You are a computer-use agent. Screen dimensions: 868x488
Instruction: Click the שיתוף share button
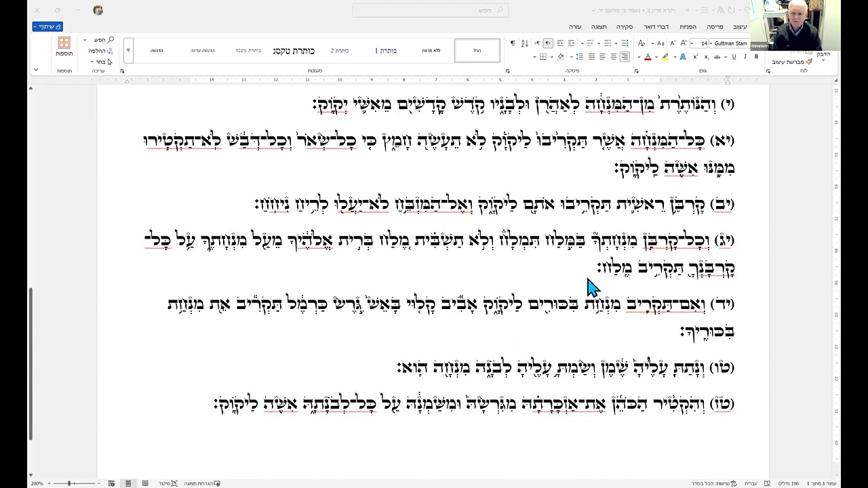pyautogui.click(x=47, y=26)
